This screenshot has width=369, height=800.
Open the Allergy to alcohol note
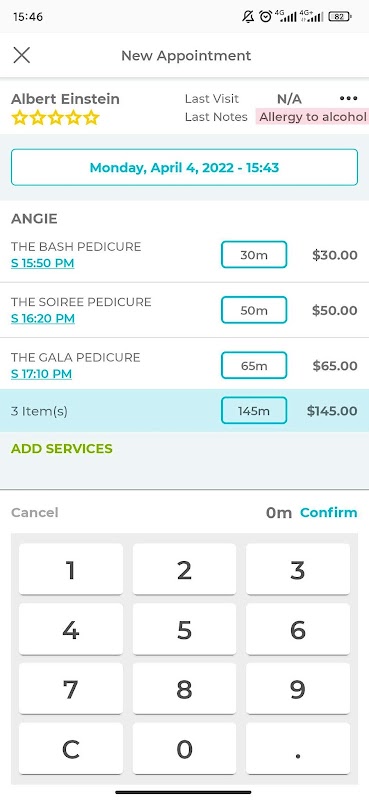312,117
